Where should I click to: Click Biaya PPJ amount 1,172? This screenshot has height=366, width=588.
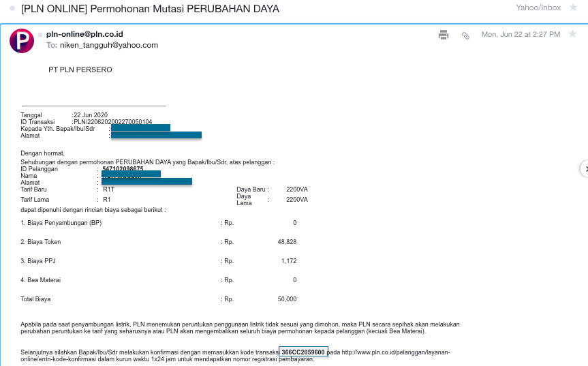pos(289,261)
